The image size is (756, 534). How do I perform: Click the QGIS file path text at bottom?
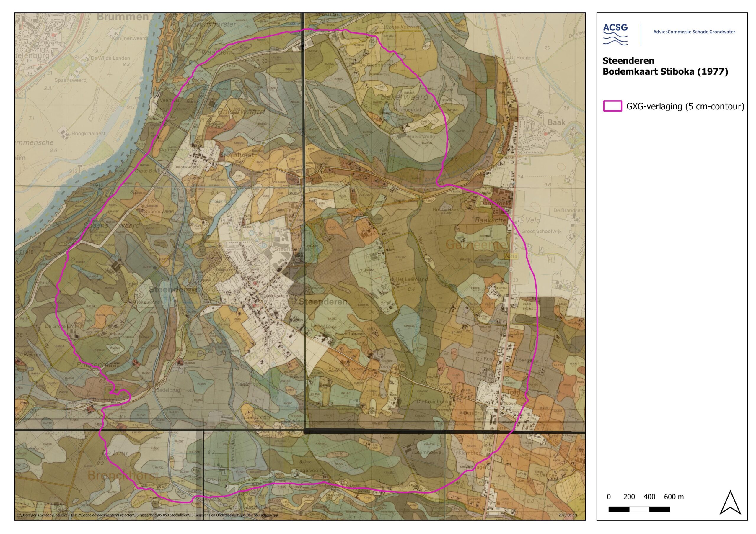point(147,515)
